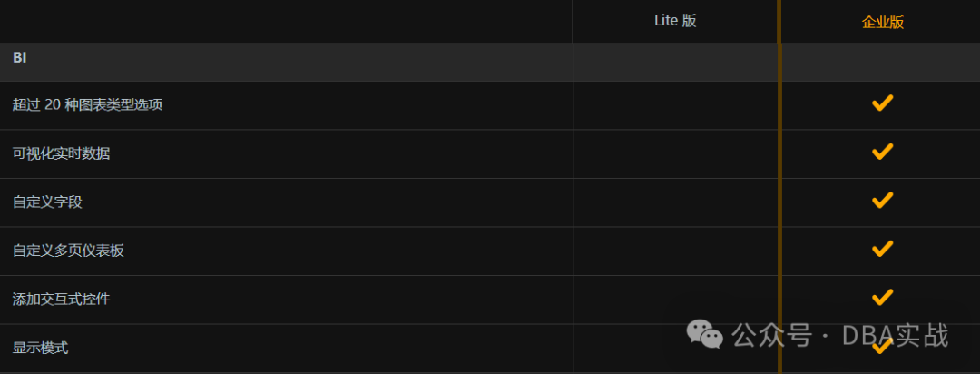
Task: Click the empty Lite 版 cell in BI header row
Action: click(x=675, y=63)
